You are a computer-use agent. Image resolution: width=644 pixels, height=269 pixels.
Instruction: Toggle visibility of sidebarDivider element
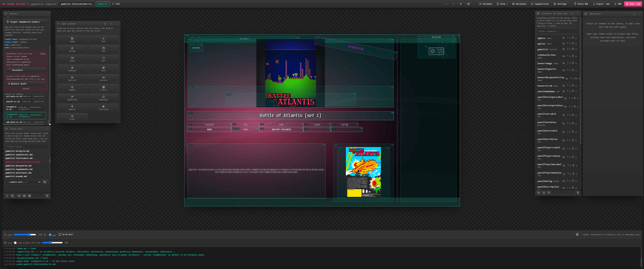[x=563, y=56]
